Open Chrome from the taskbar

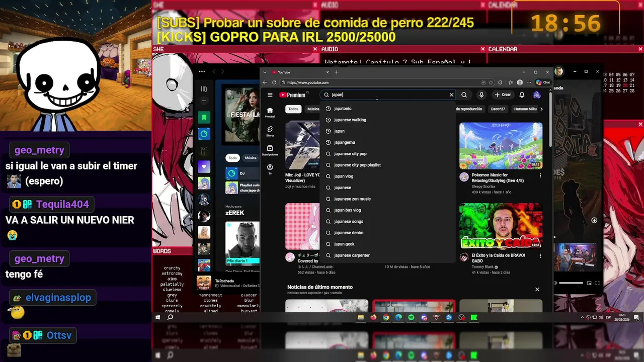click(386, 317)
